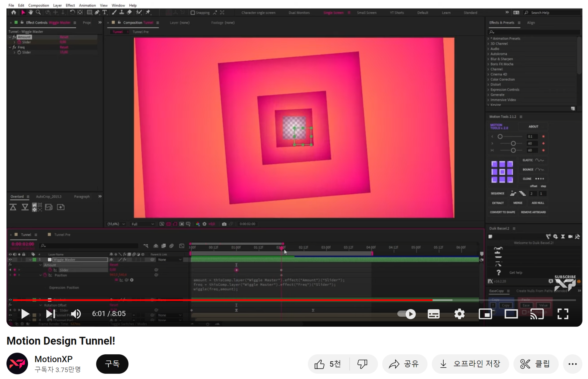Toggle the Freq Slider stopwatch

coord(19,52)
